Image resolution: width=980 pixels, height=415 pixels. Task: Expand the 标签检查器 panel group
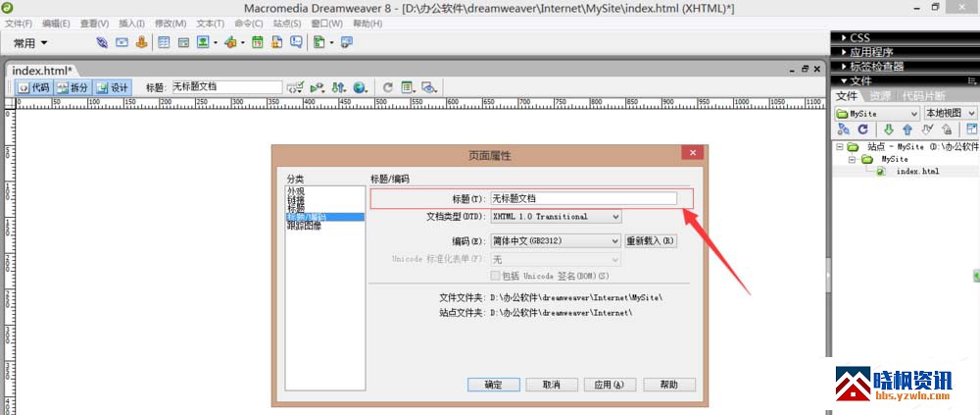846,67
